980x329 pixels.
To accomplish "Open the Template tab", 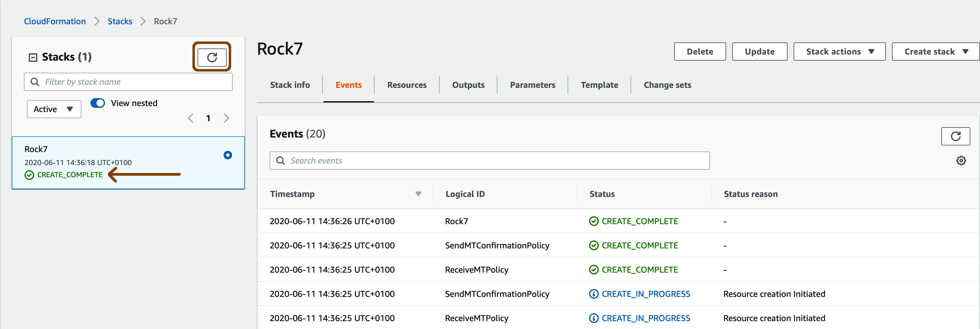I will point(599,85).
